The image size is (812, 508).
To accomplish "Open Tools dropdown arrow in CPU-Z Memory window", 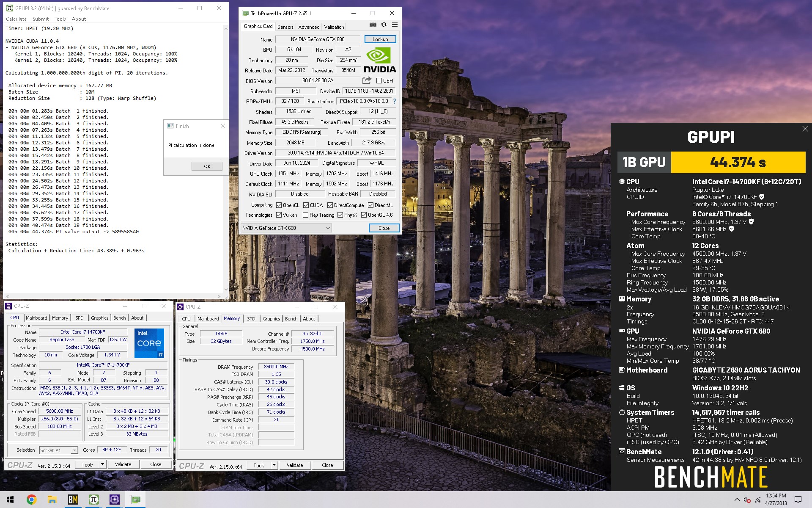I will pos(274,465).
